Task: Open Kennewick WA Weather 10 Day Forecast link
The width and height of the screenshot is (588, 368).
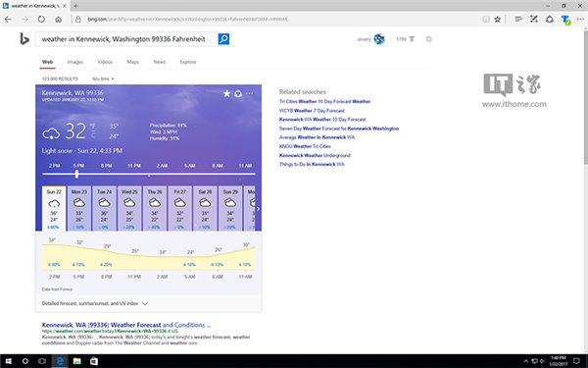Action: [322, 120]
